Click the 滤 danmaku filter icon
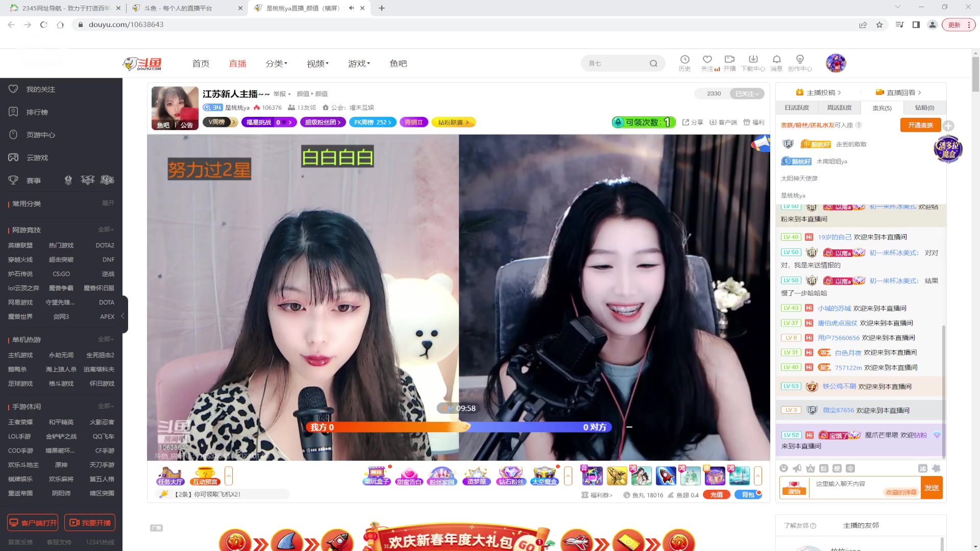This screenshot has width=980, height=551. point(923,468)
